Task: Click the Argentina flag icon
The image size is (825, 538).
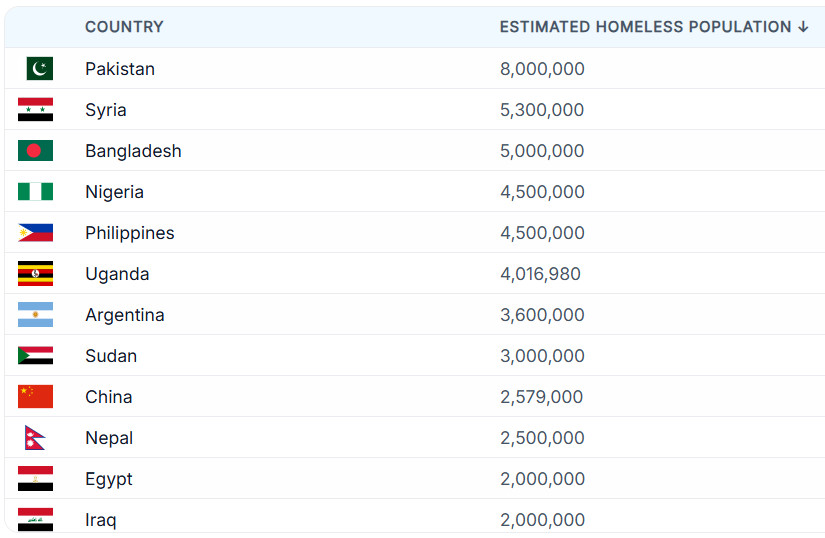Action: click(35, 315)
